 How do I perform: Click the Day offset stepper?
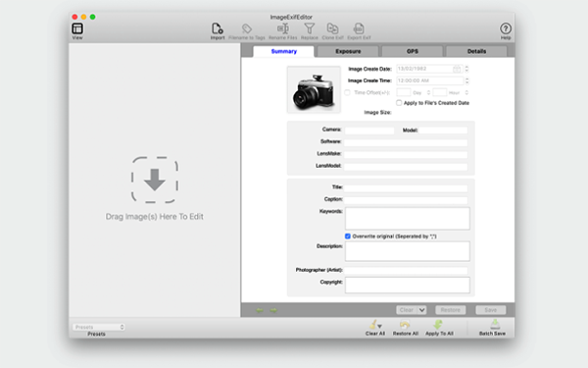428,92
